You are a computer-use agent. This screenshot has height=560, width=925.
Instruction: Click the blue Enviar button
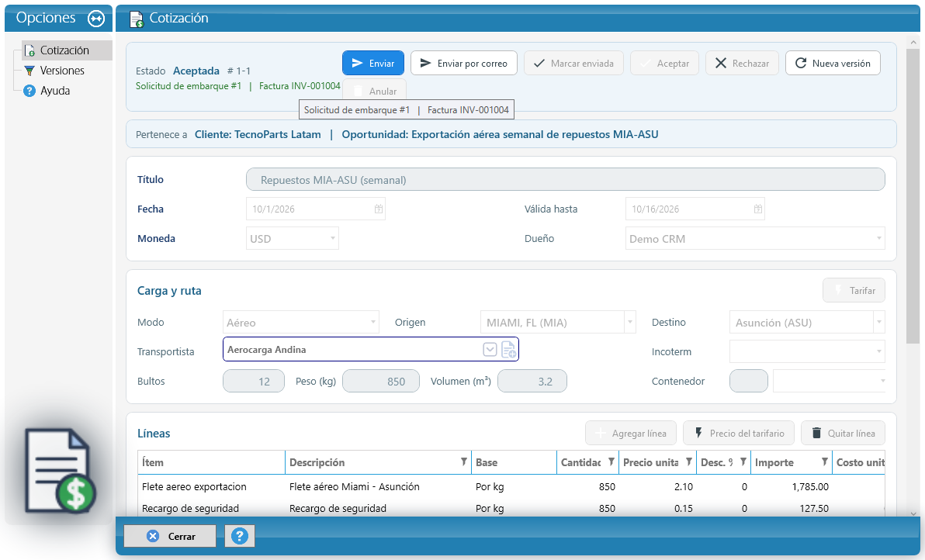click(373, 63)
